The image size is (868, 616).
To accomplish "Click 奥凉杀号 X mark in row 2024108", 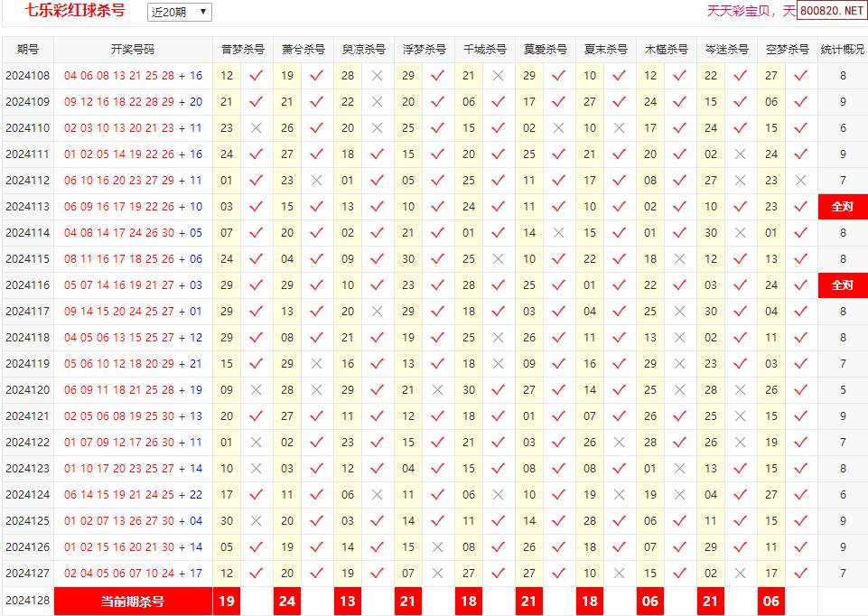I will (377, 76).
